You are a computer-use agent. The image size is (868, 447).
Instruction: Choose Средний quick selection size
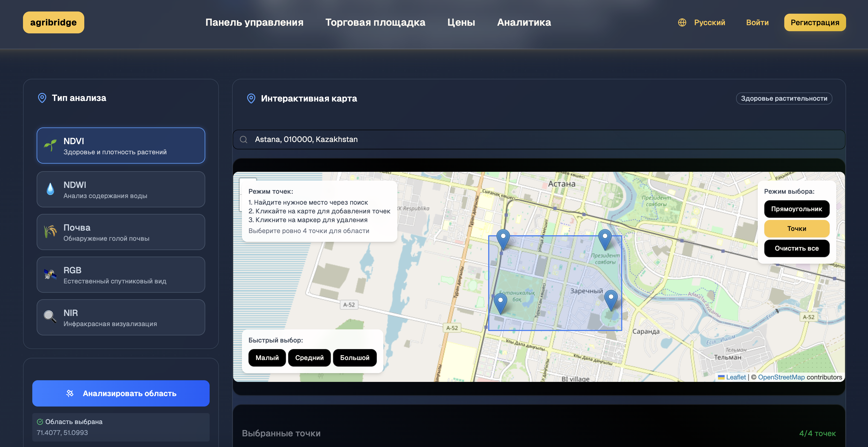coord(309,358)
